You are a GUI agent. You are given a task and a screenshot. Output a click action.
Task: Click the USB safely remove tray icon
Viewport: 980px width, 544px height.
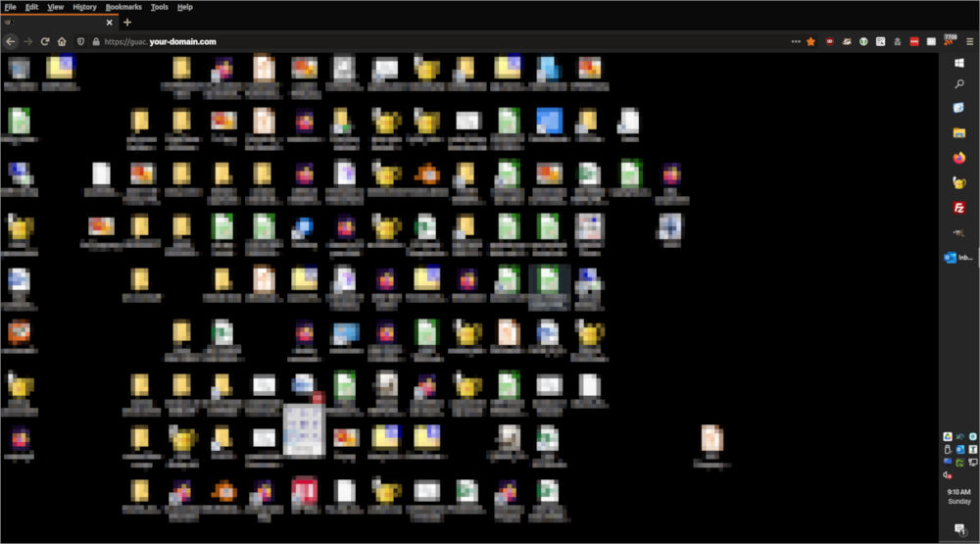click(948, 450)
